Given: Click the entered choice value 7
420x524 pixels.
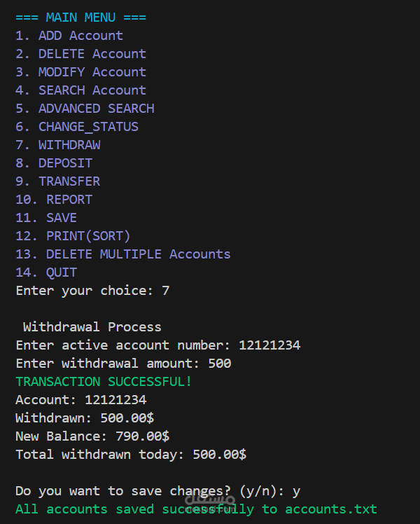Looking at the screenshot, I should pyautogui.click(x=165, y=291).
